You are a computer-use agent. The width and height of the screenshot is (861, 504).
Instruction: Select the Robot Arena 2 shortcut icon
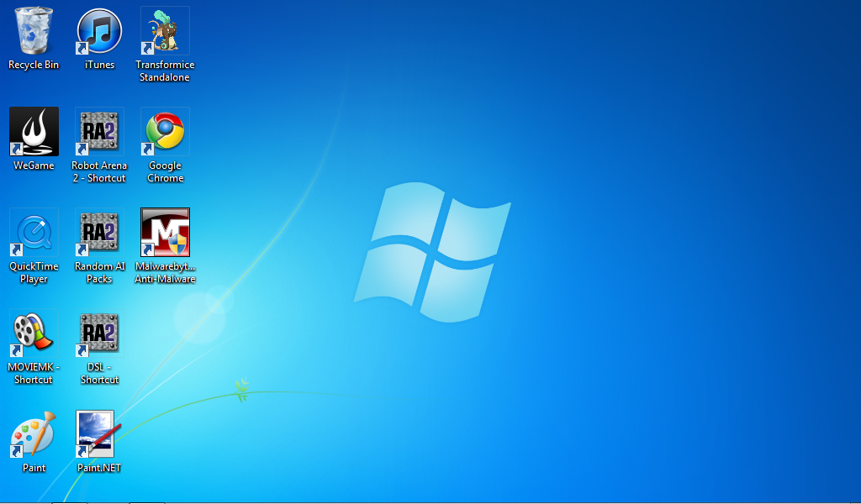(99, 132)
